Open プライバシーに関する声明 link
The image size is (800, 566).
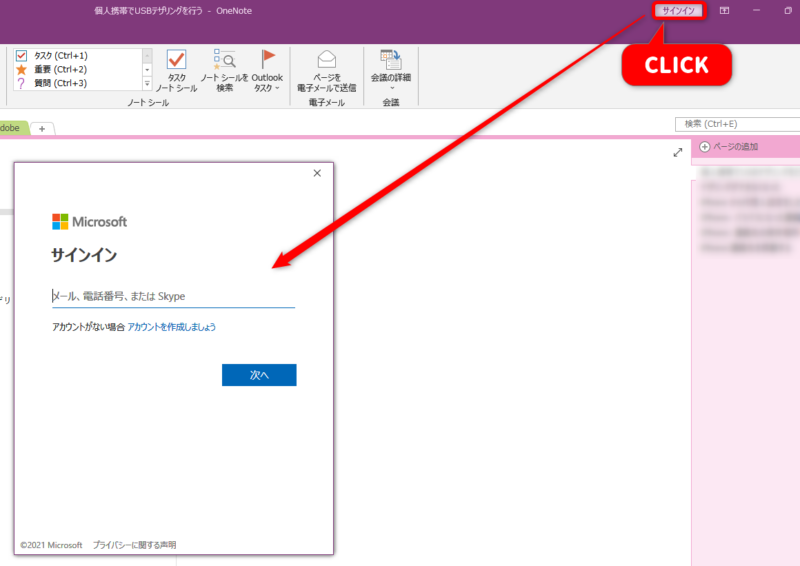click(x=135, y=545)
